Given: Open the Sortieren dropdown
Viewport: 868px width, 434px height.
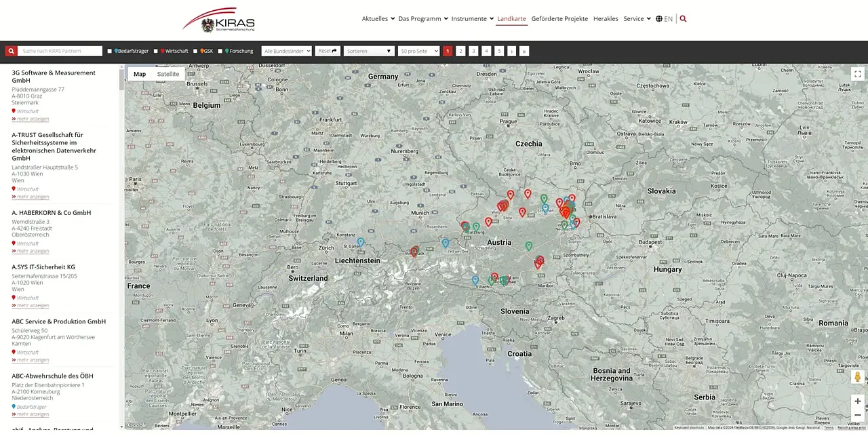Looking at the screenshot, I should (369, 51).
